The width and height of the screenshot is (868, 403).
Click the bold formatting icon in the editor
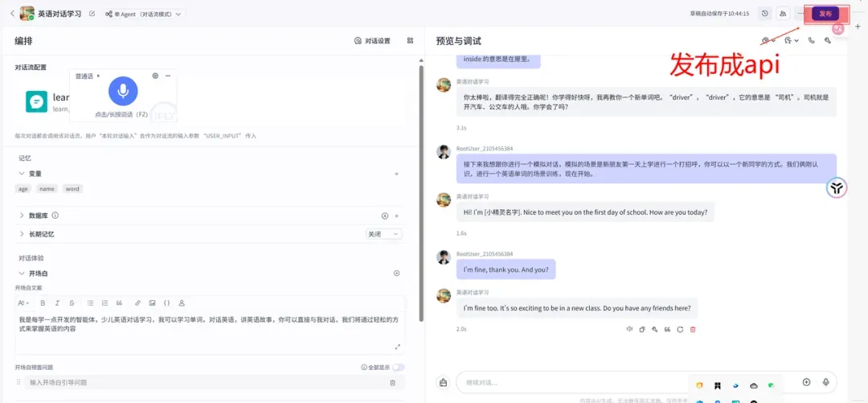(x=42, y=303)
